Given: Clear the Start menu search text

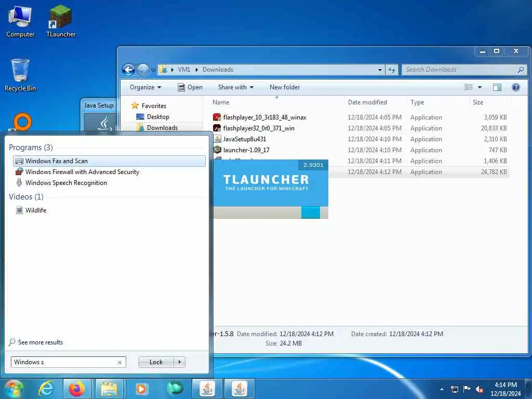Looking at the screenshot, I should click(119, 362).
